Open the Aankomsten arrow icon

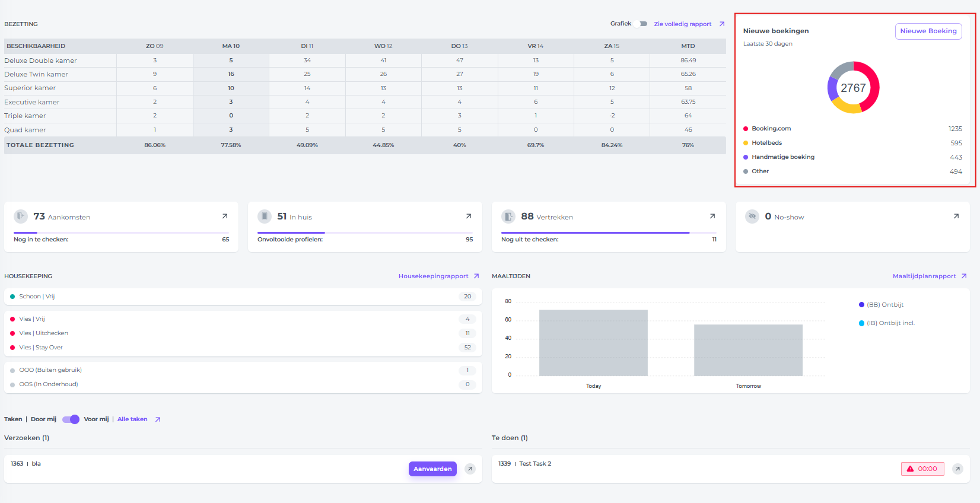click(225, 217)
